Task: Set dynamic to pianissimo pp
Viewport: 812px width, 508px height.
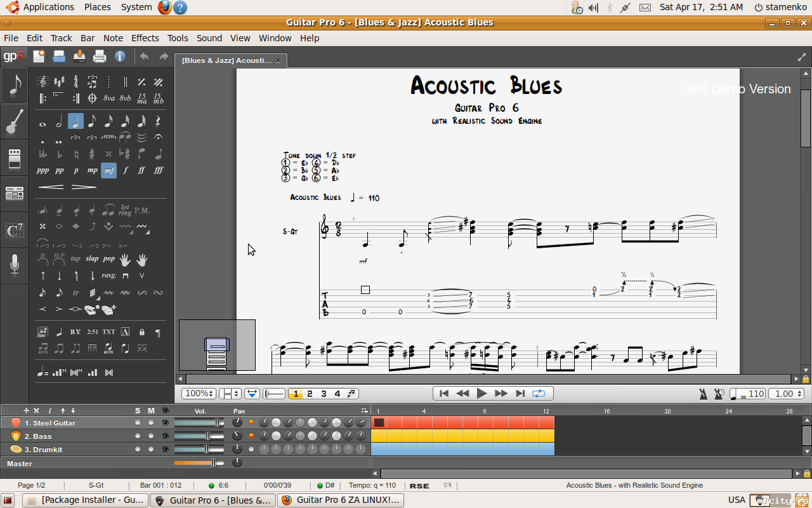Action: (x=59, y=170)
